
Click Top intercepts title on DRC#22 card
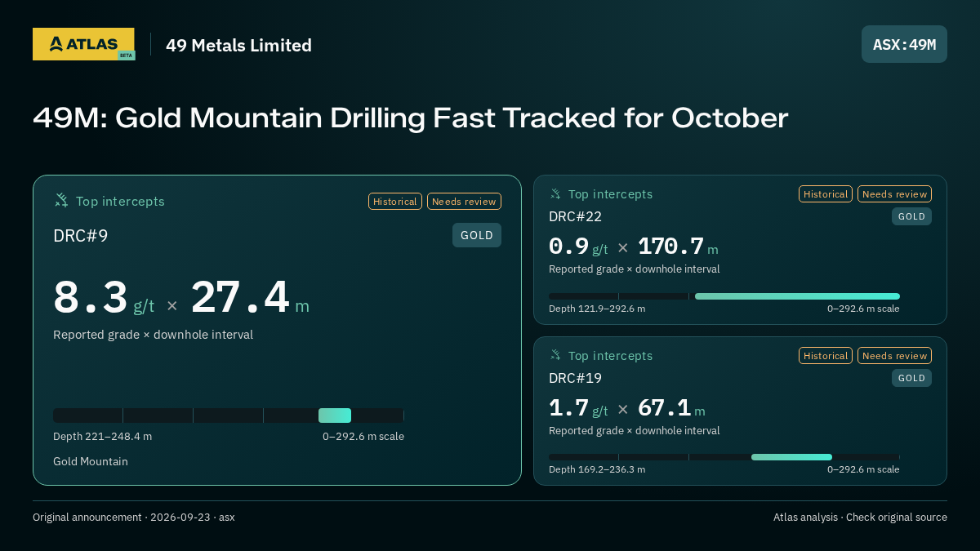click(x=610, y=194)
